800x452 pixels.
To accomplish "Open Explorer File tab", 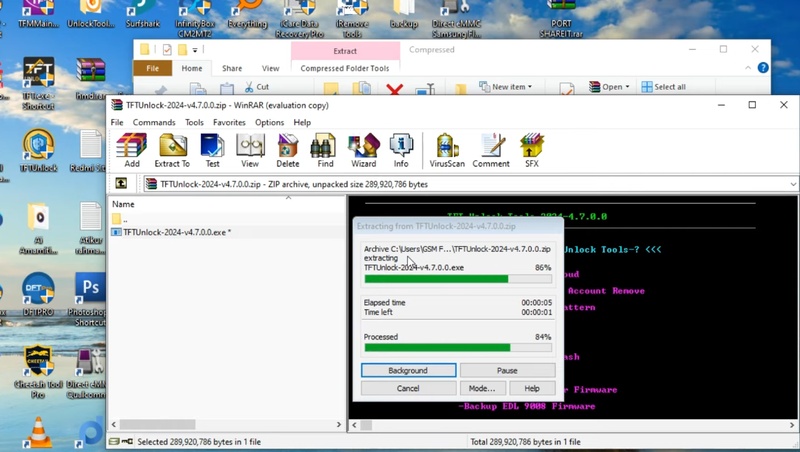I will pos(153,68).
